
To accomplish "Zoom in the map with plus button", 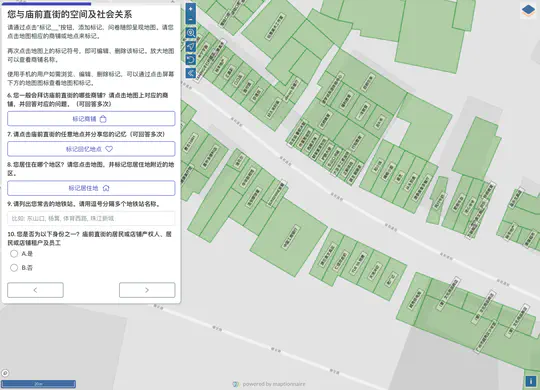I will 191,9.
